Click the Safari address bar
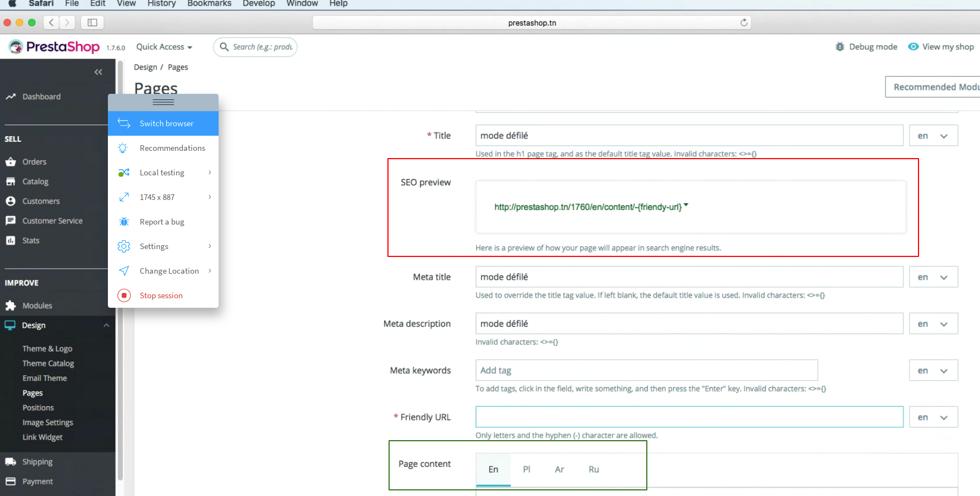980x496 pixels. pos(532,23)
